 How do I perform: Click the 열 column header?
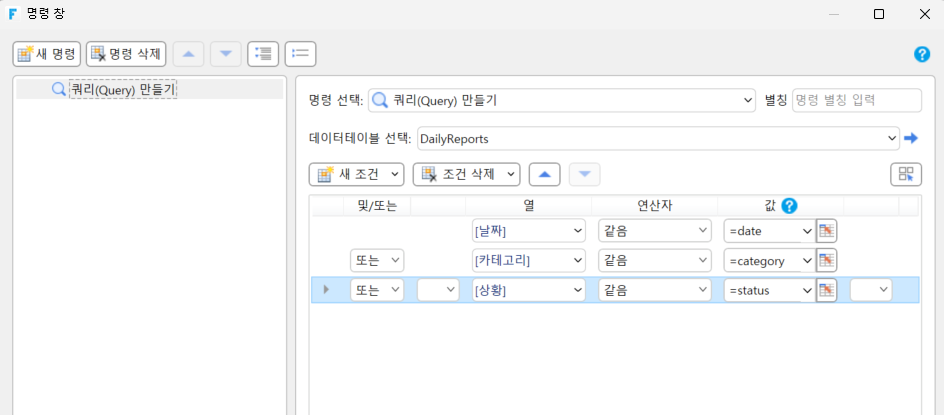click(529, 206)
